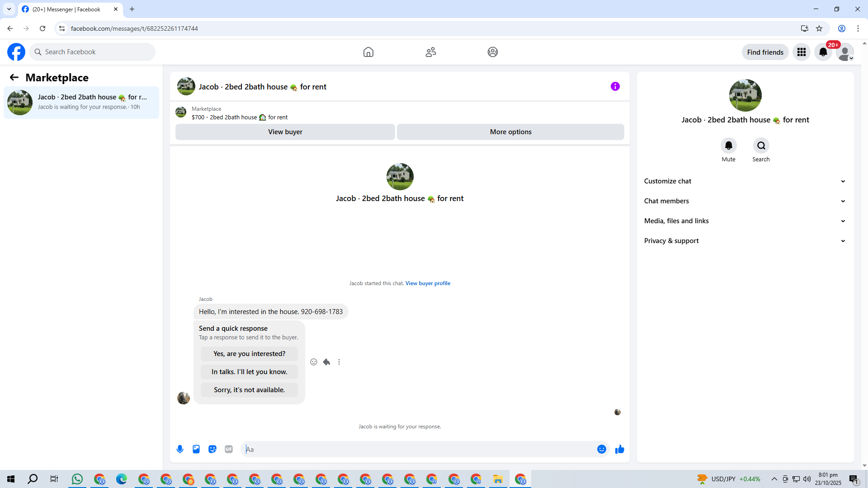The height and width of the screenshot is (488, 868).
Task: Open the View buyer profile link
Action: click(428, 283)
